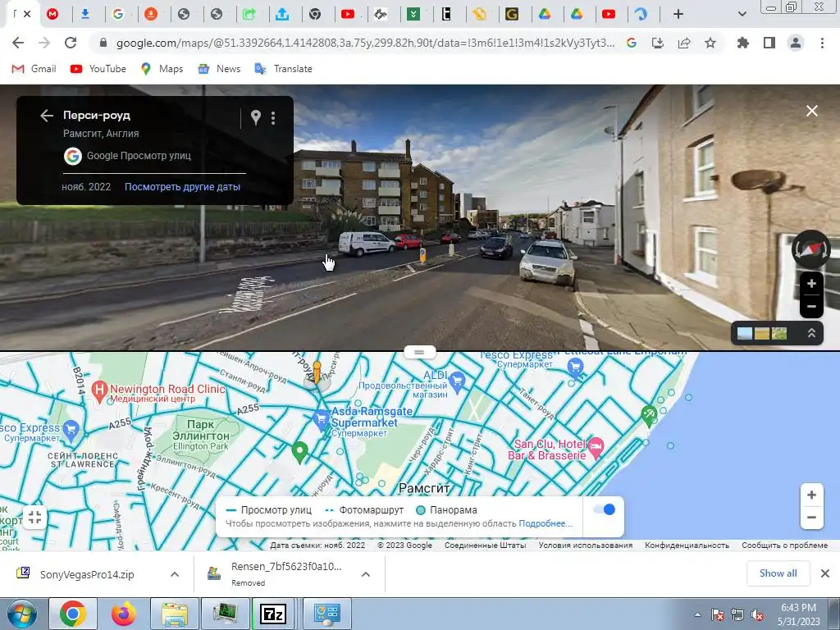Screen dimensions: 840x630
Task: Show hidden system tray icons arrow
Action: point(697,614)
